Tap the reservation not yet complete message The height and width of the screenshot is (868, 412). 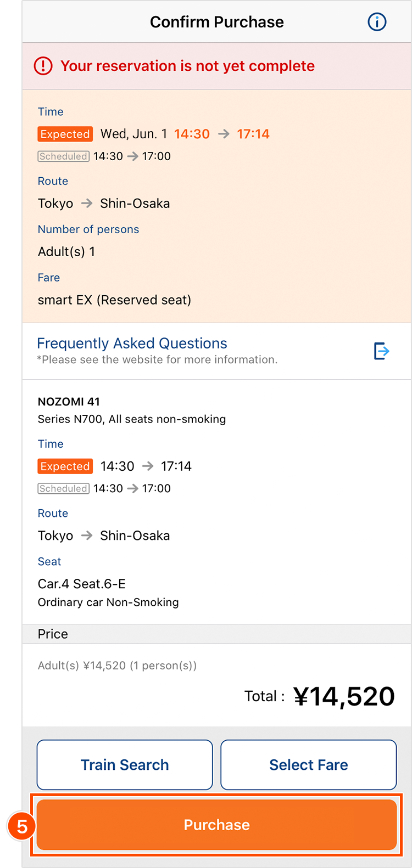tap(187, 66)
